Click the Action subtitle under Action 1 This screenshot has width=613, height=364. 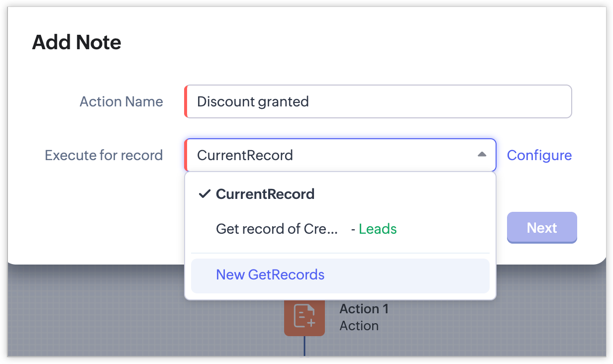[x=359, y=326]
